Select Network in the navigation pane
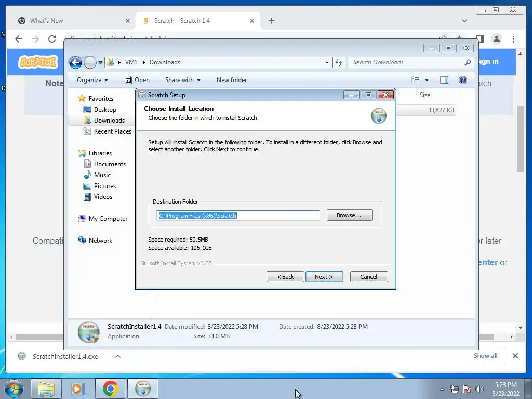Viewport: 532px width, 399px height. (x=100, y=240)
